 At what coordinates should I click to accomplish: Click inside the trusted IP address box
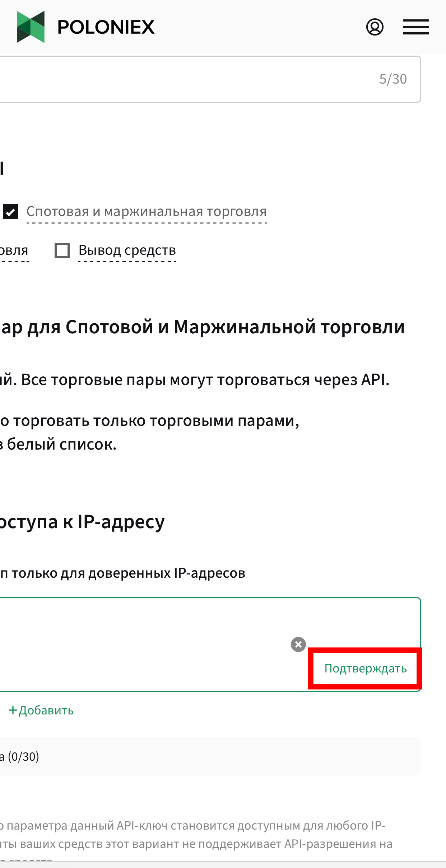[x=210, y=644]
